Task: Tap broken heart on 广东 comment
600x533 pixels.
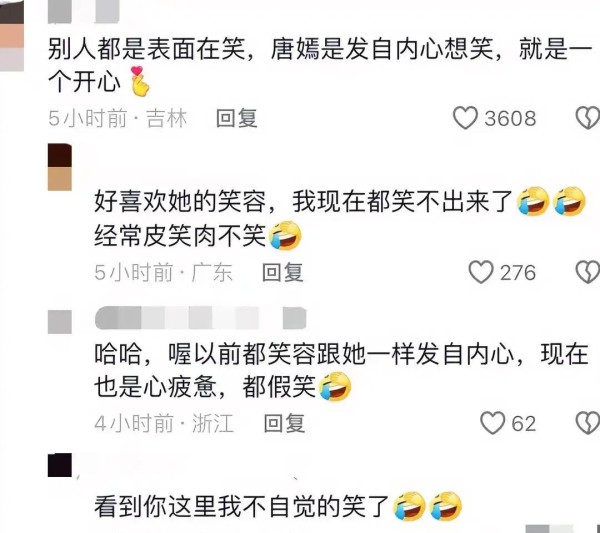Action: [588, 272]
